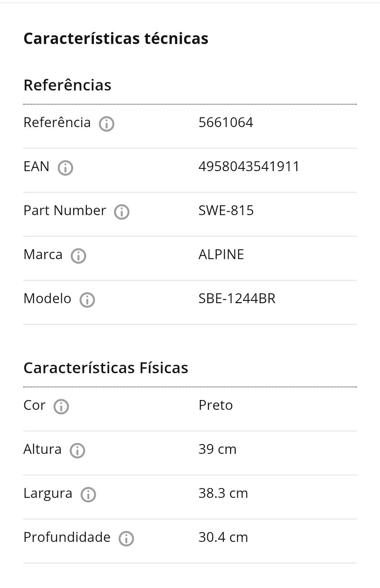Click the Características técnicas heading
Image resolution: width=380 pixels, height=588 pixels.
(x=116, y=38)
